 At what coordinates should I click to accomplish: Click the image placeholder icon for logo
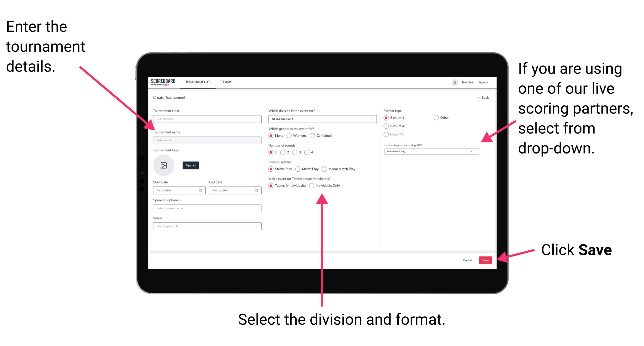(x=164, y=165)
